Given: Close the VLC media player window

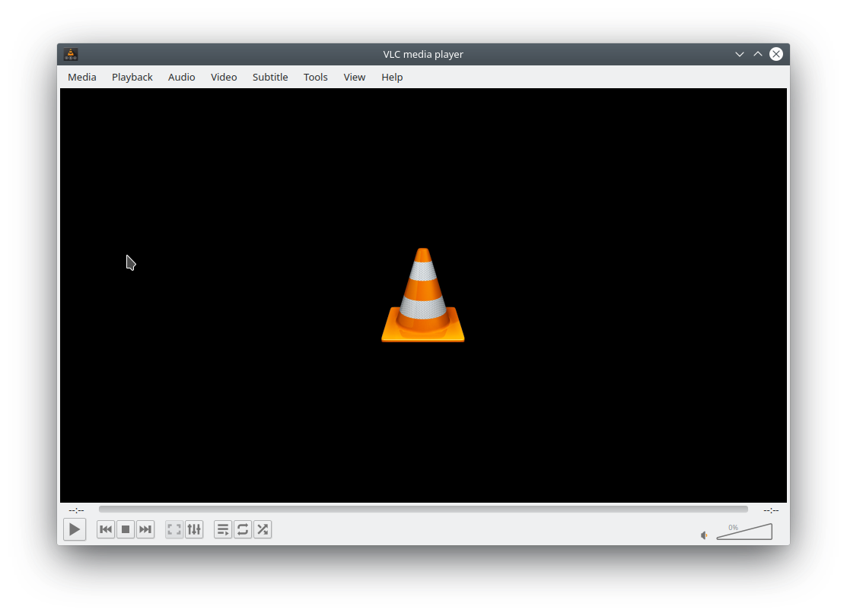Looking at the screenshot, I should click(x=776, y=54).
